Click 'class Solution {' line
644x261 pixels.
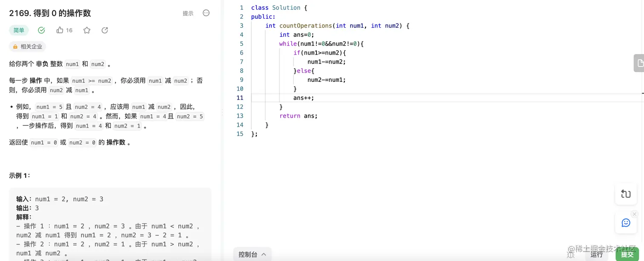pos(279,8)
